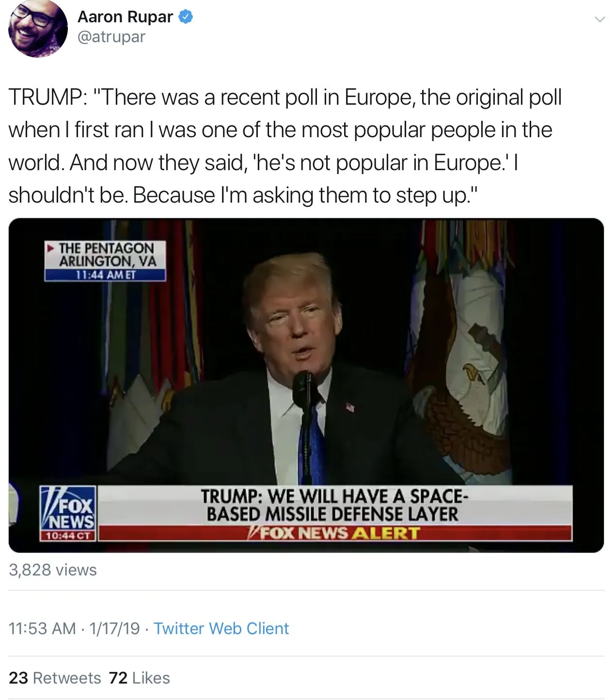Click the 10:44 CT time label
616x700 pixels.
click(68, 536)
